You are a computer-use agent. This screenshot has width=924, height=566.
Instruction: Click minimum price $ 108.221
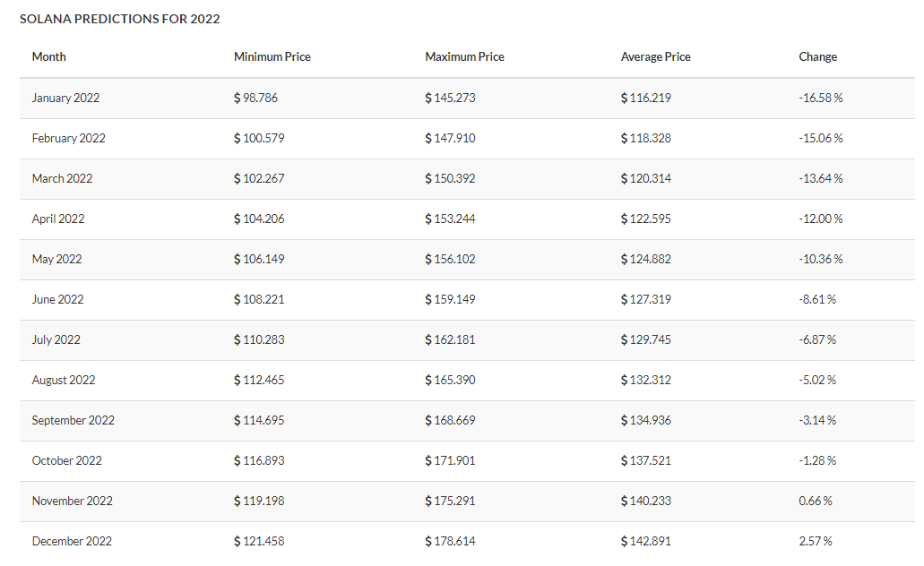(259, 299)
